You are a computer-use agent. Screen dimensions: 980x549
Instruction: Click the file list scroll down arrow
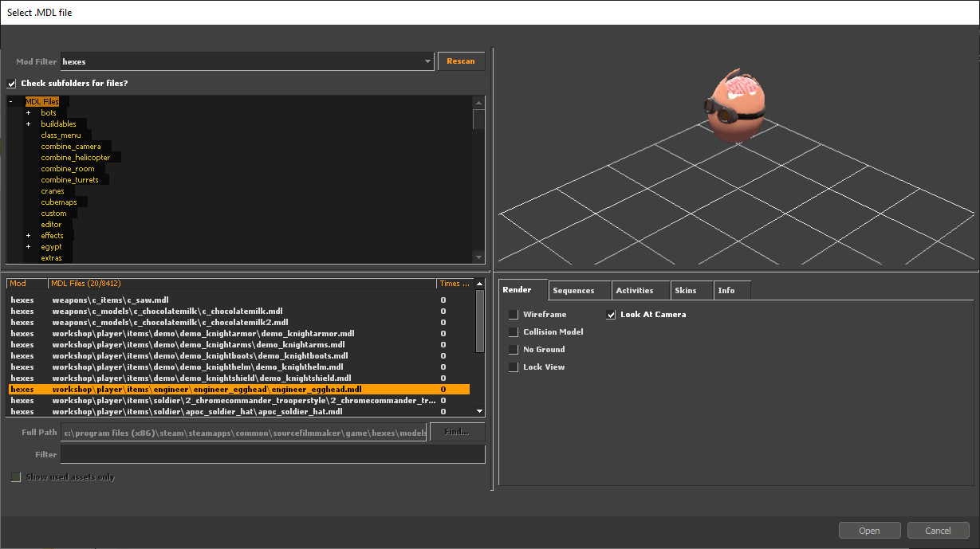479,411
